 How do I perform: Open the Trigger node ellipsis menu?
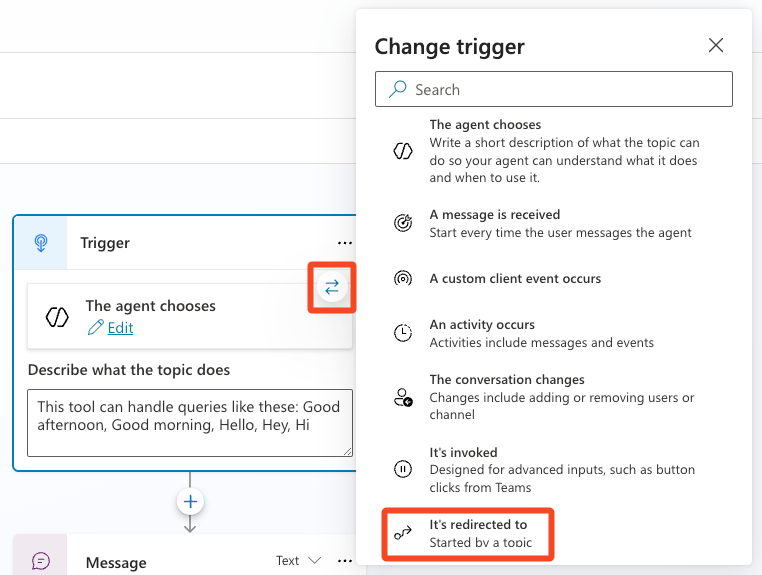[345, 243]
